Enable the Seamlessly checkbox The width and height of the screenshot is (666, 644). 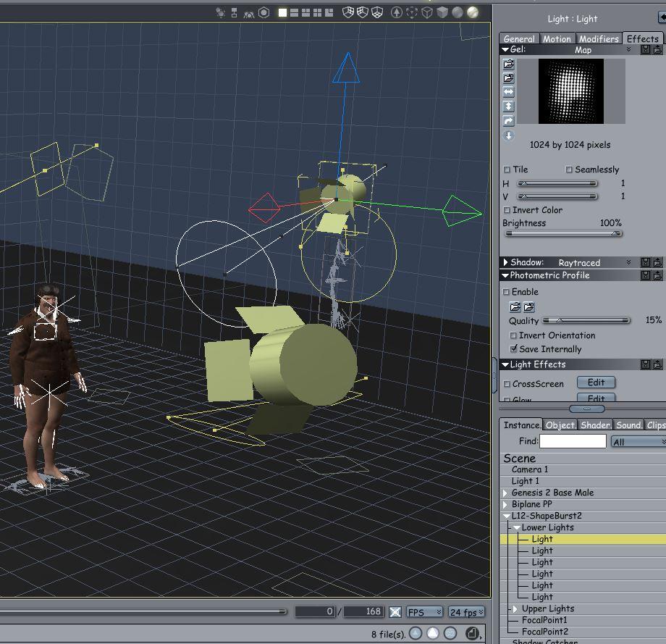click(x=569, y=170)
